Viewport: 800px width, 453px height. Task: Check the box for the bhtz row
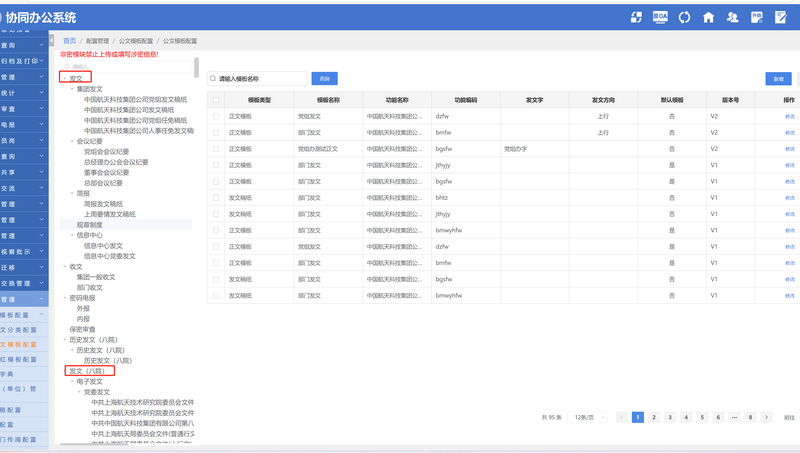point(216,198)
